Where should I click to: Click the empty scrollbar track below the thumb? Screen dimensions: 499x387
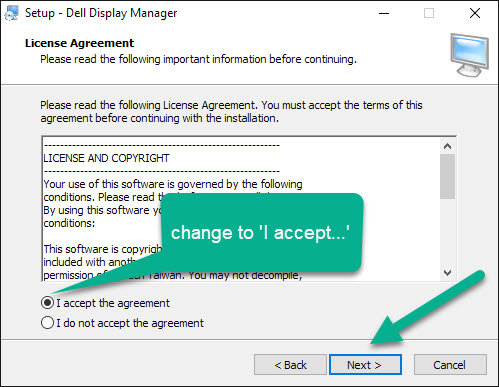click(448, 232)
